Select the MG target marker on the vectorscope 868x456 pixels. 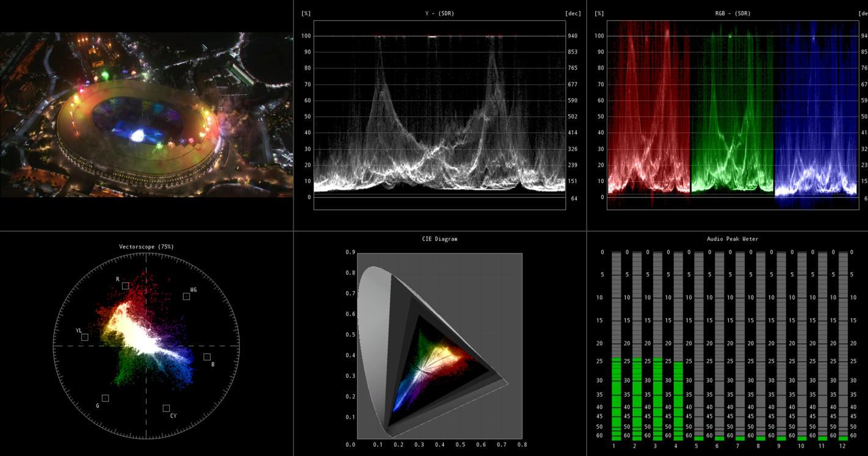(186, 296)
